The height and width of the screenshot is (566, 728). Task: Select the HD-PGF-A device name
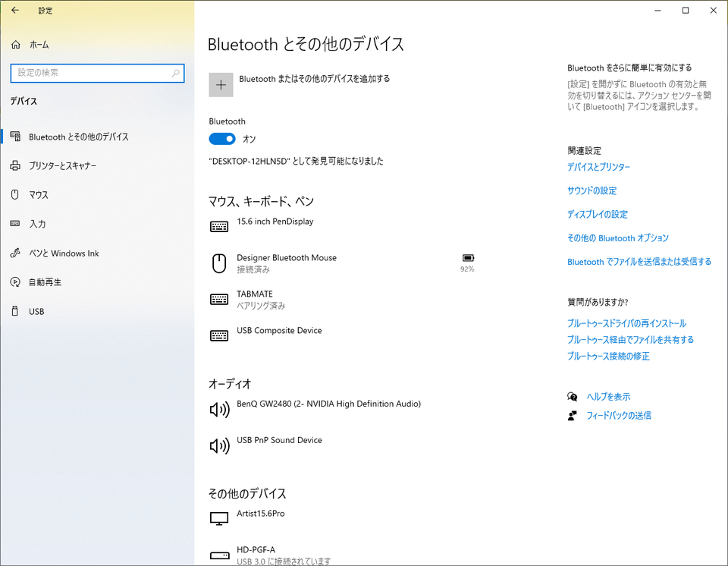point(256,550)
